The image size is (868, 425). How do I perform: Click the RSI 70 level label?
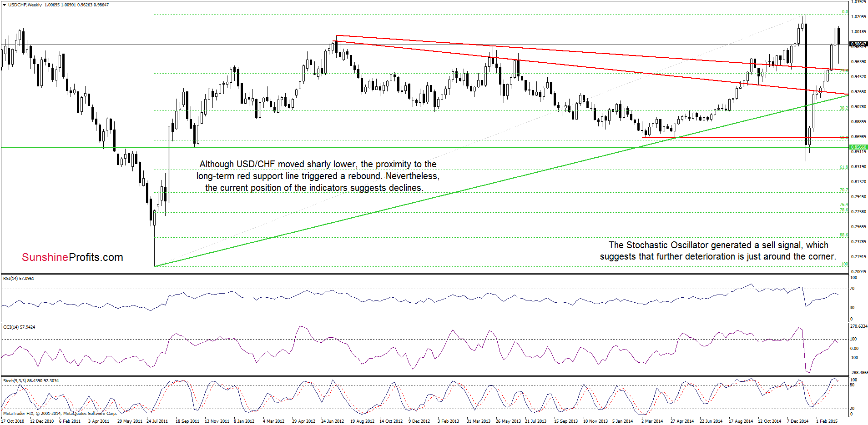(x=853, y=289)
